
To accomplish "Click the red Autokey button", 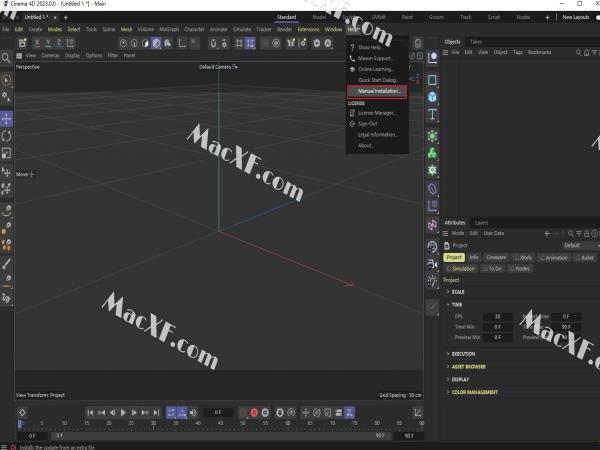I will pos(254,412).
